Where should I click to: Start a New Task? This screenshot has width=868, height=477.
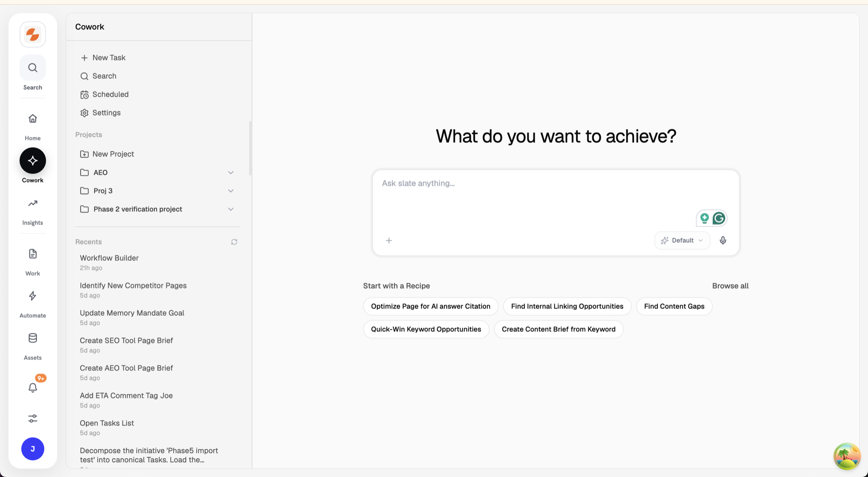click(x=103, y=58)
